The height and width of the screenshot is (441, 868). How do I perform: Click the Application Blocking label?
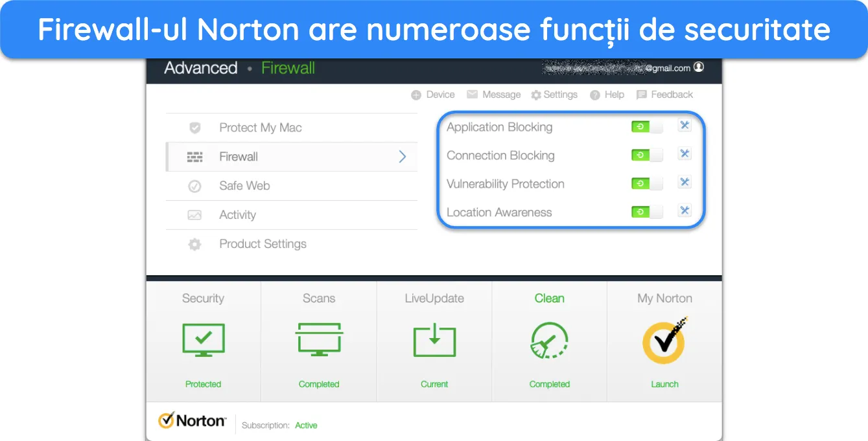tap(499, 127)
